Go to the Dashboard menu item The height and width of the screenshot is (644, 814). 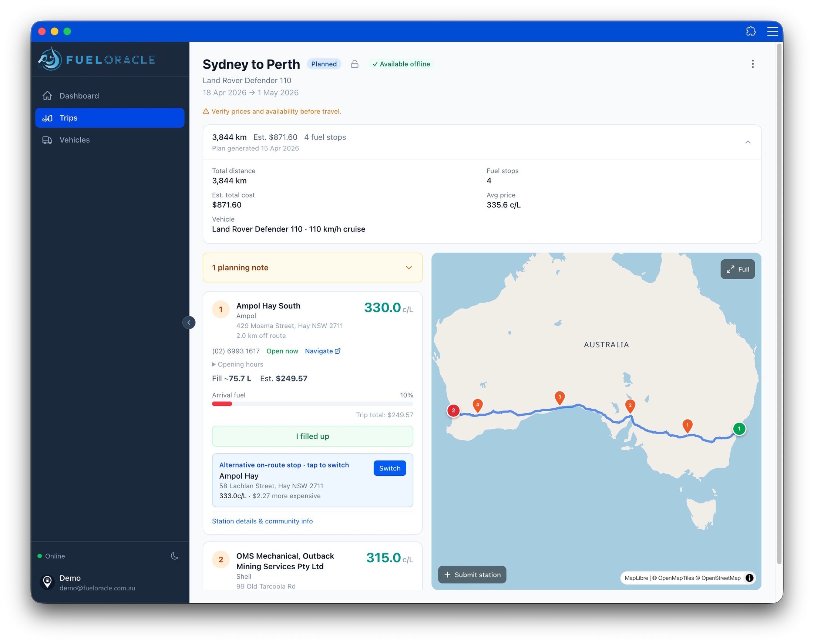(x=79, y=96)
